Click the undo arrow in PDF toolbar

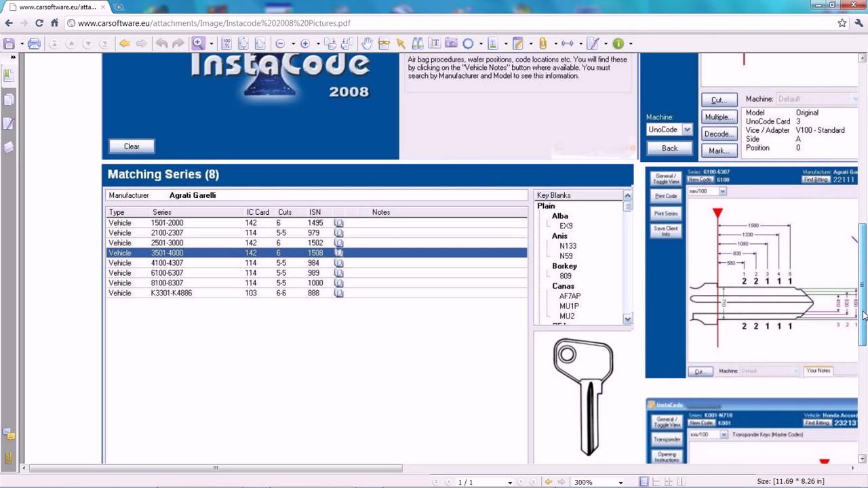[161, 43]
